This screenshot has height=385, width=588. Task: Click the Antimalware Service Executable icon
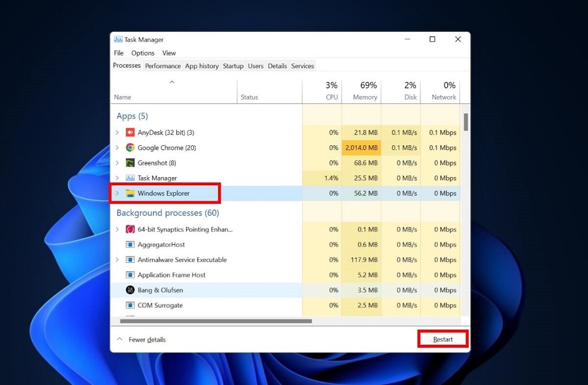click(130, 260)
